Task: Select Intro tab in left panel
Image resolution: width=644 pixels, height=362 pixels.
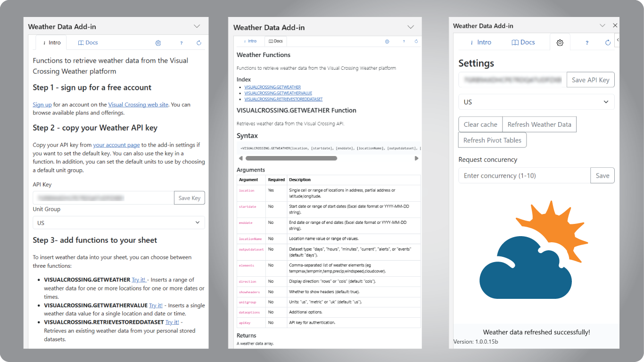Action: point(52,42)
